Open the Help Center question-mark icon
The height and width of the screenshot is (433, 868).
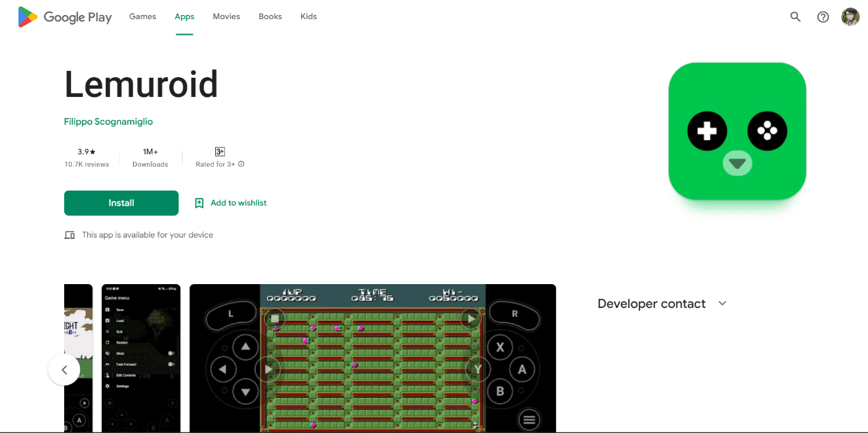point(823,17)
